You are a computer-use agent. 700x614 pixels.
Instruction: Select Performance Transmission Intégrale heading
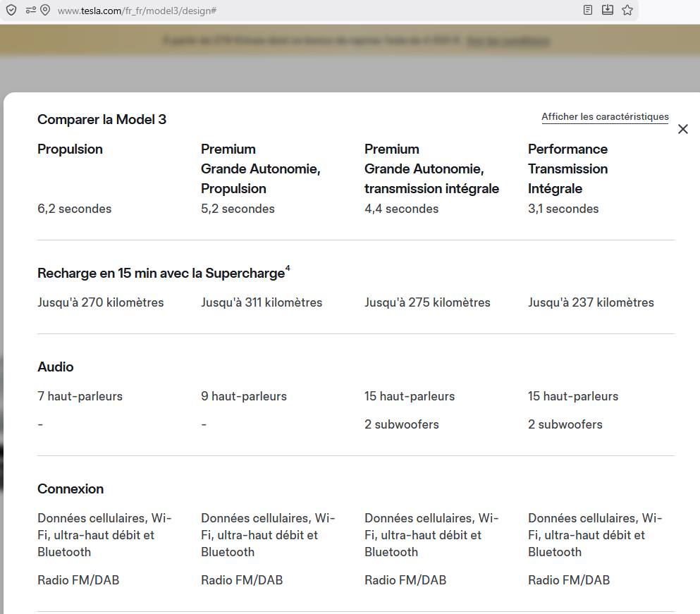click(568, 168)
